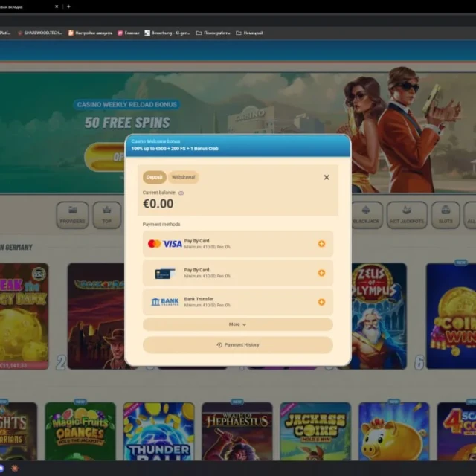This screenshot has height=476, width=476.
Task: Click the Casino Weekly Reload Bonus label
Action: tap(127, 105)
